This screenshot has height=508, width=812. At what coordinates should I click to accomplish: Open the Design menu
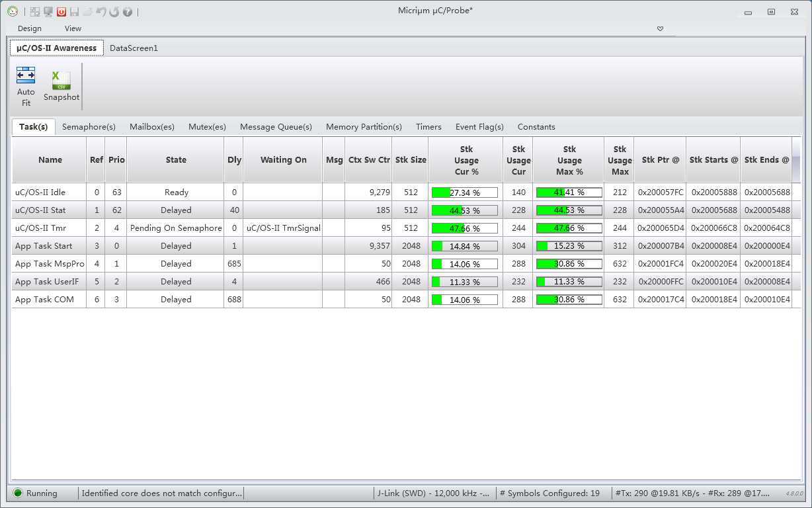pos(30,28)
